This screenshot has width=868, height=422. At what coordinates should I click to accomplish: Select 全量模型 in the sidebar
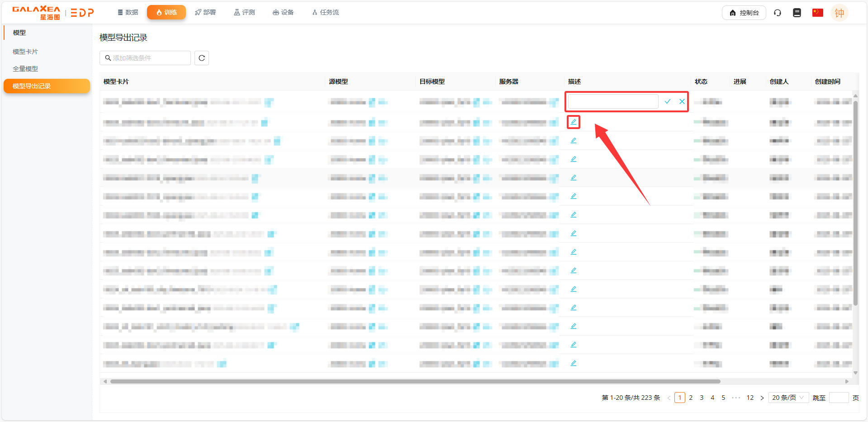[x=25, y=69]
